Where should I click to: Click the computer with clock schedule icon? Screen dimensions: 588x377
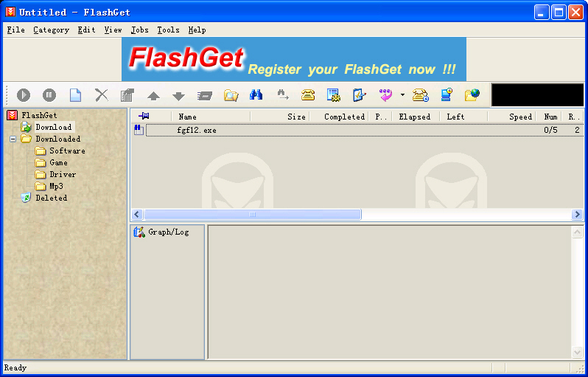tap(447, 95)
